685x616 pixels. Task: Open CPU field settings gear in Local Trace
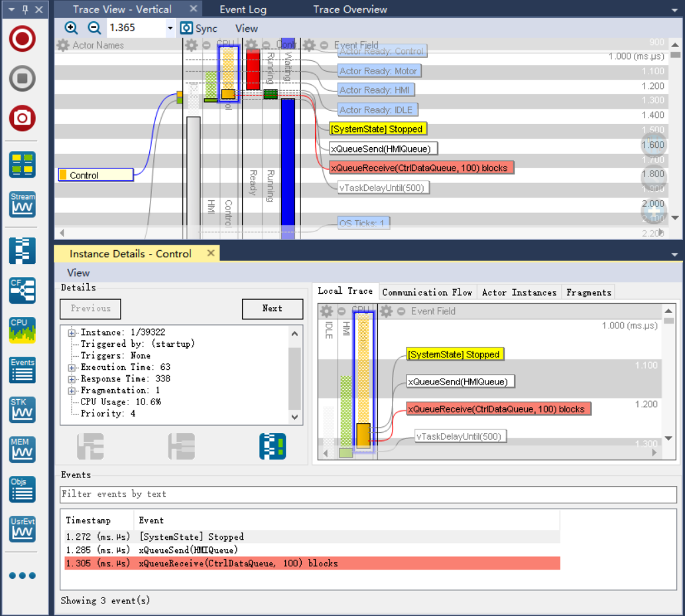(x=326, y=311)
